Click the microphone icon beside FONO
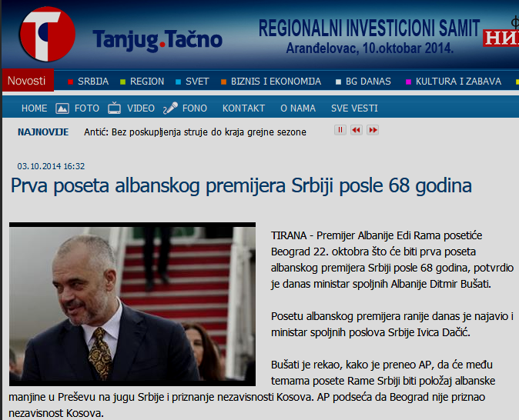 pos(170,108)
